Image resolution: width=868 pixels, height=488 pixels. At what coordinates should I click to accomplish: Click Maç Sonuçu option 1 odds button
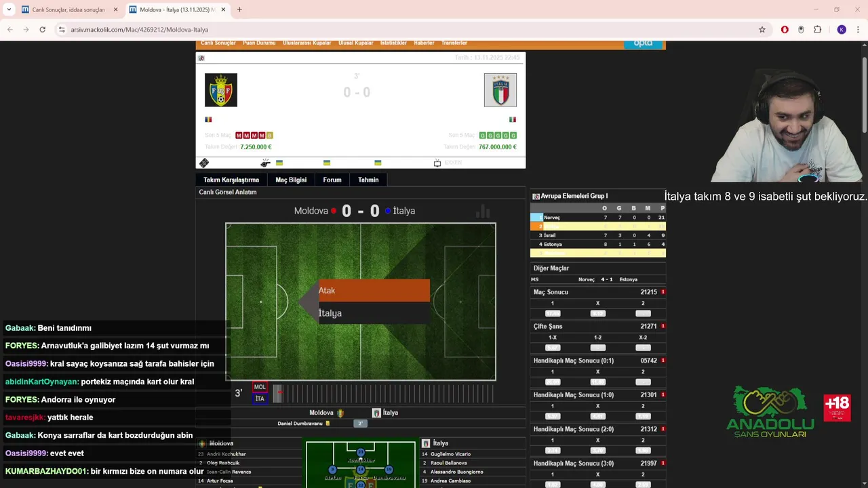point(553,313)
